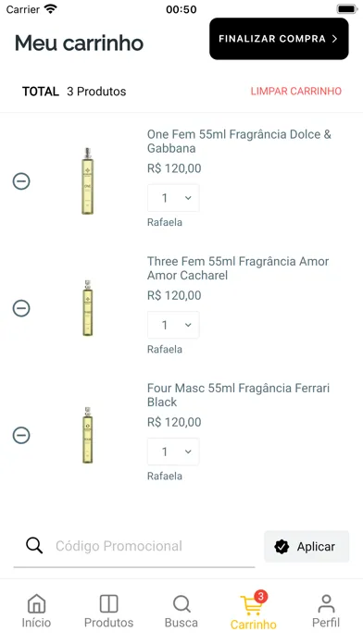Tap the Finalizar Compra button
Image resolution: width=363 pixels, height=644 pixels.
pyautogui.click(x=279, y=39)
